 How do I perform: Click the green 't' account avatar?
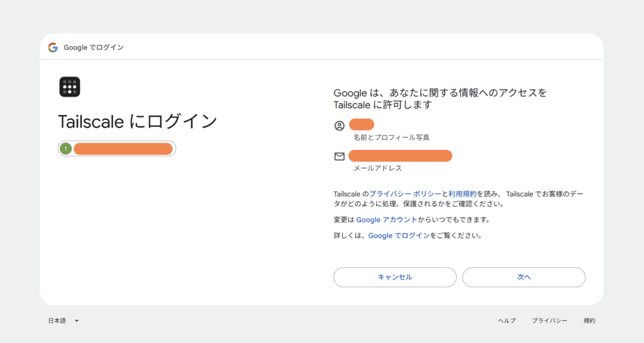coord(65,148)
